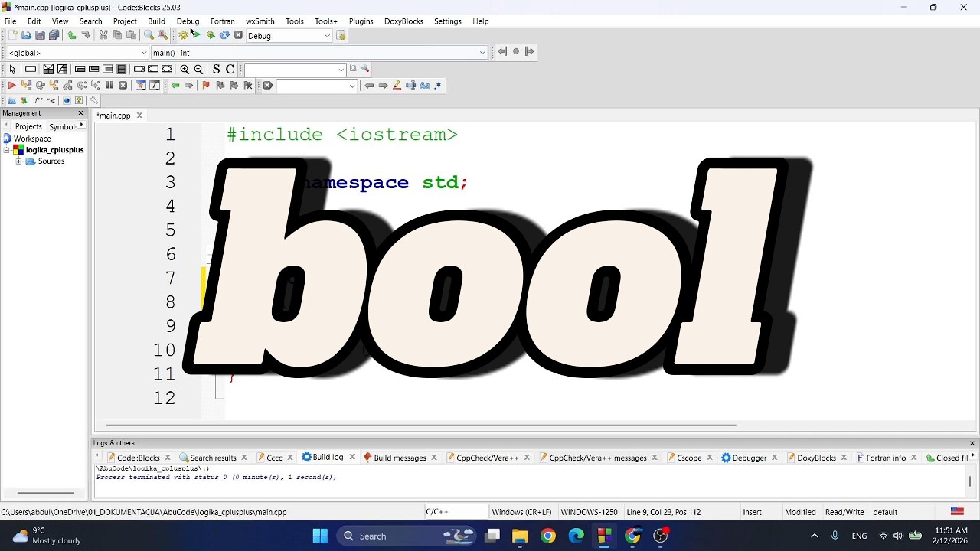Click the Toggle comments C icon

pyautogui.click(x=230, y=69)
